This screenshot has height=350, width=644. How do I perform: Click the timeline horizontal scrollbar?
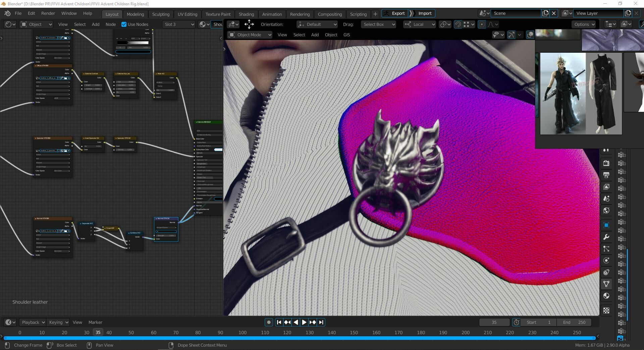(300, 338)
